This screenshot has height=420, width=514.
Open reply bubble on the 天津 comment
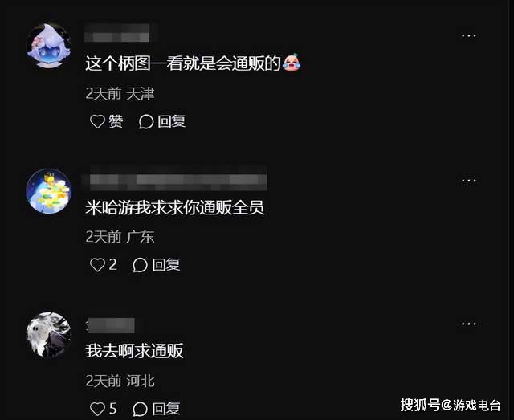[x=146, y=121]
